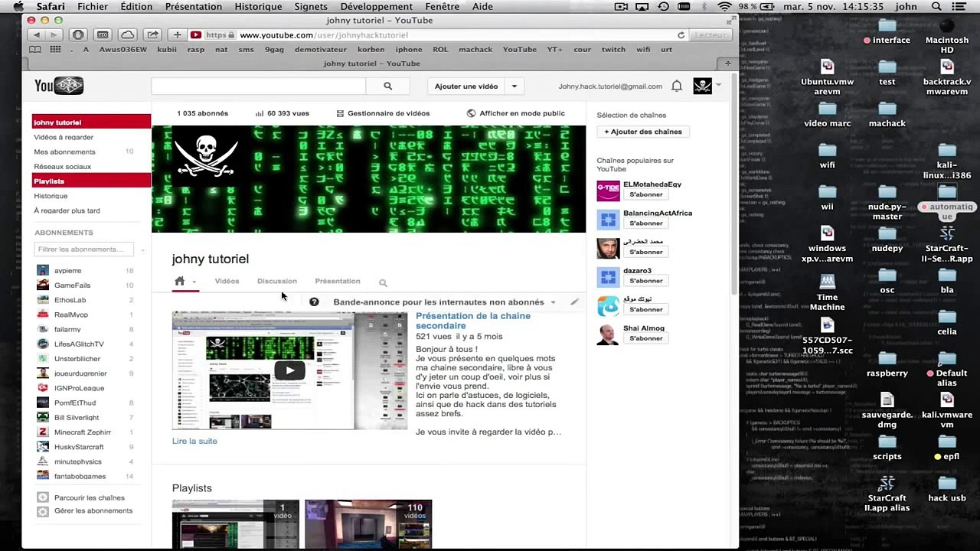Screen dimensions: 980x551
Task: Open the Spotlight magnifier in the menu bar
Action: [x=936, y=6]
